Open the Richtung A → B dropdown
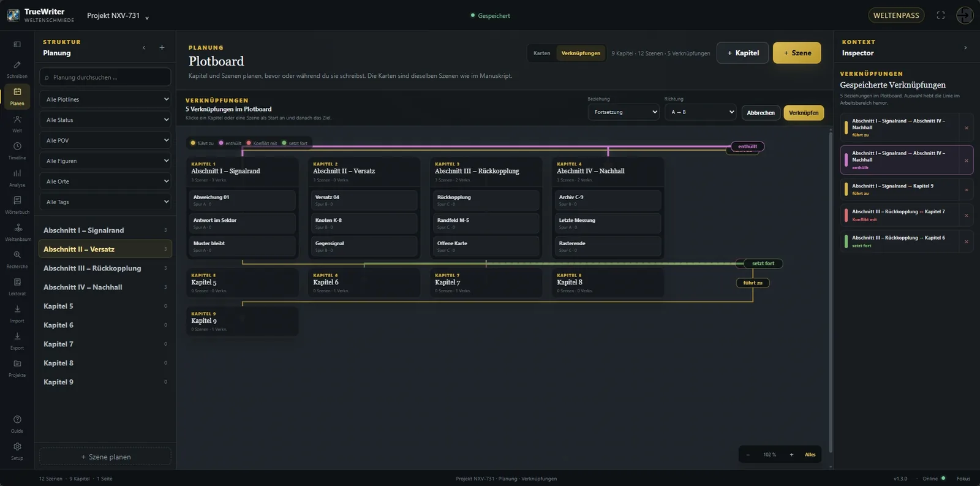980x486 pixels. click(x=700, y=112)
